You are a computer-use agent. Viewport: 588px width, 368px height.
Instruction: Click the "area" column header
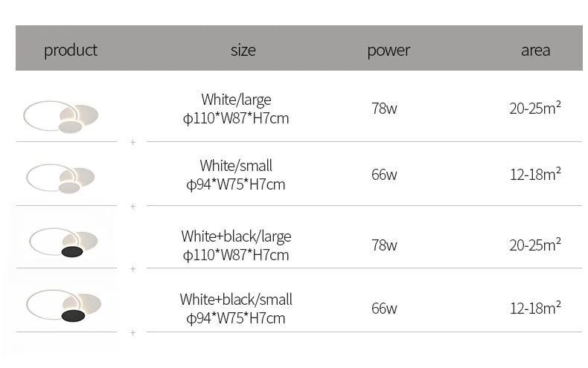click(x=535, y=51)
